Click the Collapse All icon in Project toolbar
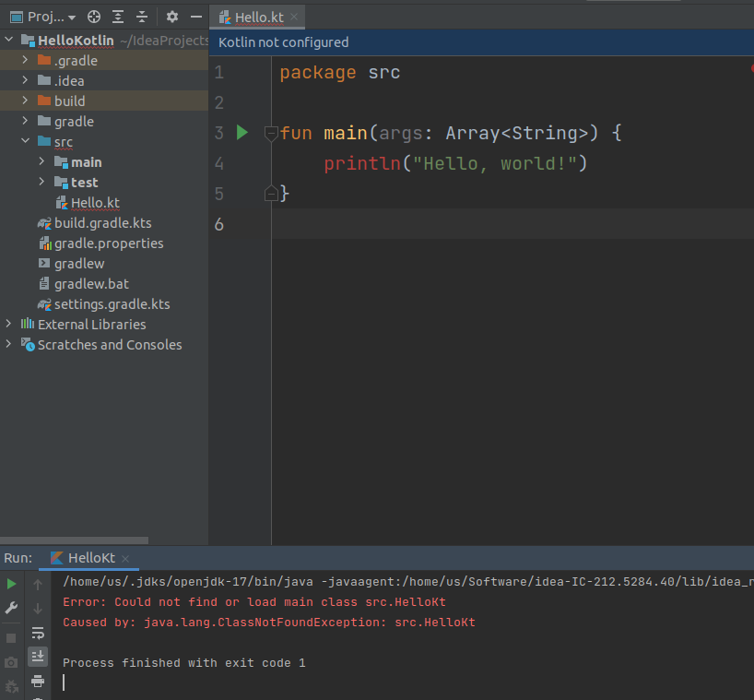The image size is (754, 700). click(x=142, y=18)
